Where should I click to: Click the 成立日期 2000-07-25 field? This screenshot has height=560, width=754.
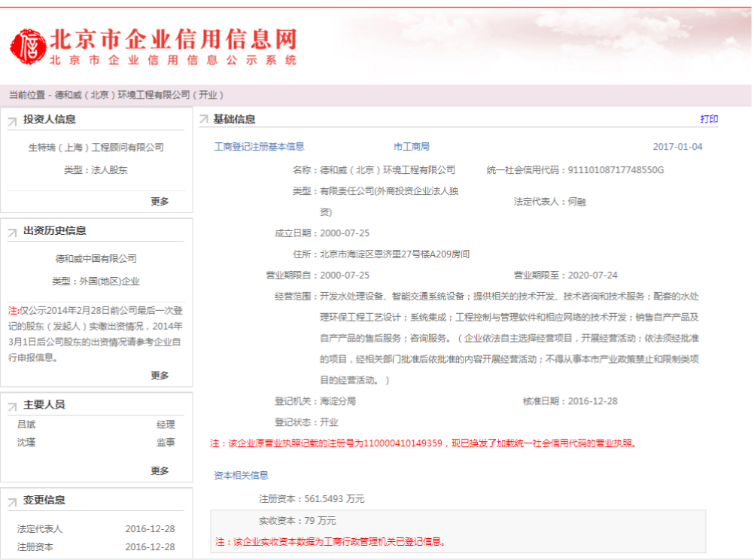point(322,233)
